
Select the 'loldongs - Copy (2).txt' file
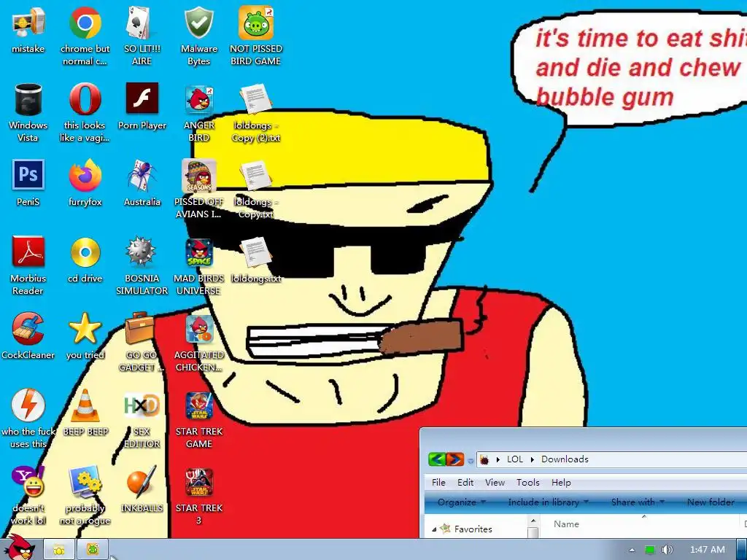[x=255, y=99]
